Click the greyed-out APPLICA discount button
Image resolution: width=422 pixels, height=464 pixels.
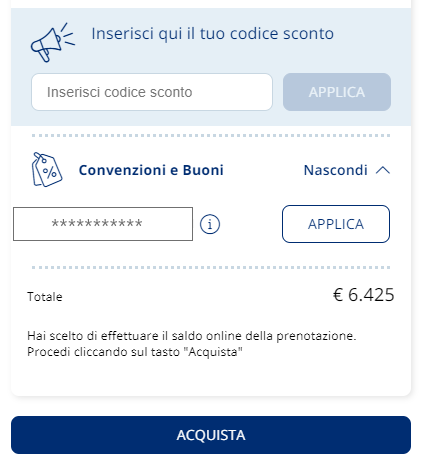pyautogui.click(x=337, y=92)
